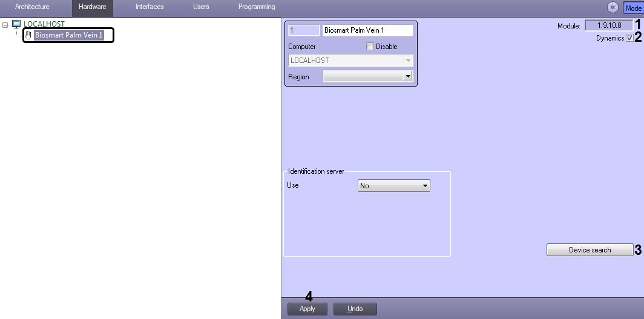Click the Module version field 1.9.10.8
This screenshot has width=644, height=319.
point(609,25)
